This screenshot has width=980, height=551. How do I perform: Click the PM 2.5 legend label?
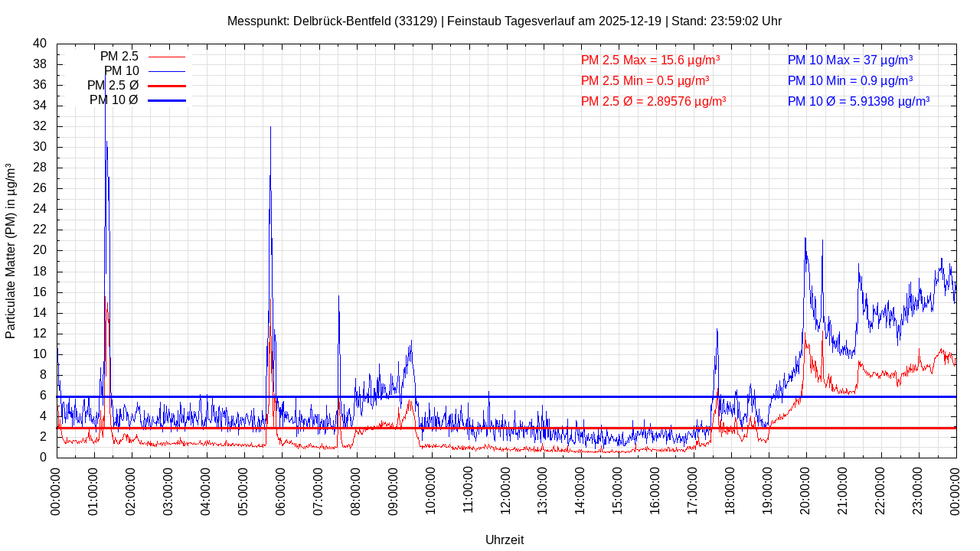pyautogui.click(x=119, y=57)
